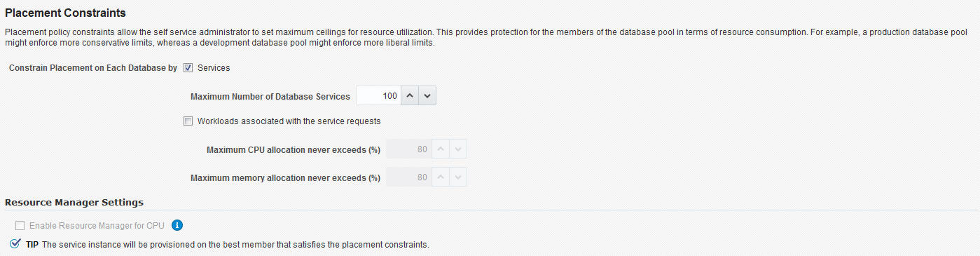Click the TIP checkmark icon
980x256 pixels.
(15, 244)
